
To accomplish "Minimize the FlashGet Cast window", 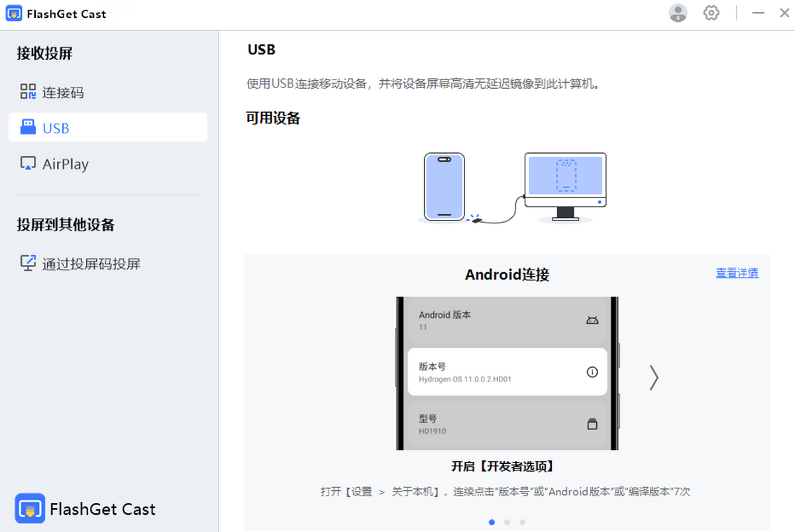I will [759, 13].
